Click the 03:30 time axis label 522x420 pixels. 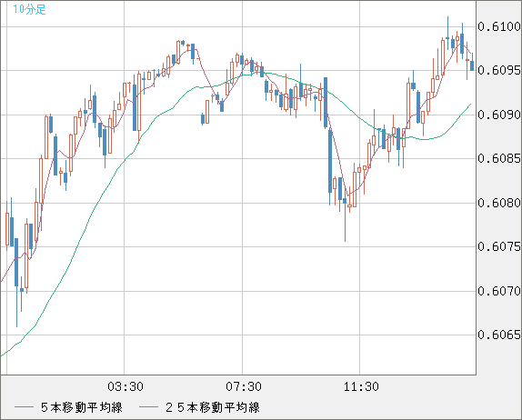tap(125, 386)
